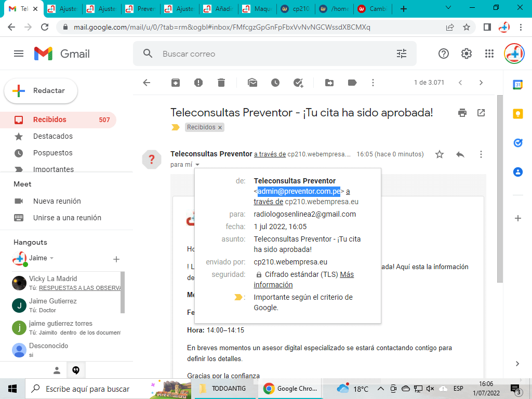Bookmark this page star icon
Image resolution: width=532 pixels, height=399 pixels.
(x=467, y=27)
